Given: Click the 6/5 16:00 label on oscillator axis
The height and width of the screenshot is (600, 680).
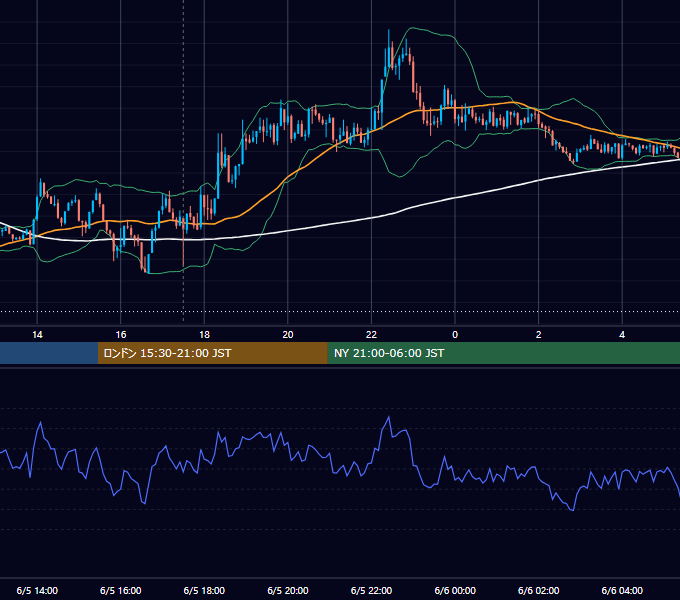Looking at the screenshot, I should coord(121,590).
